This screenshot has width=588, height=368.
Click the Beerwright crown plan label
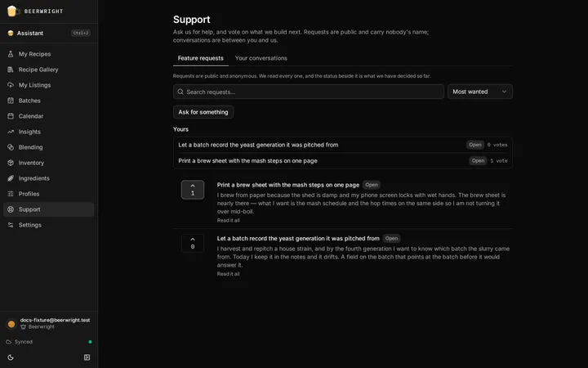pyautogui.click(x=38, y=326)
